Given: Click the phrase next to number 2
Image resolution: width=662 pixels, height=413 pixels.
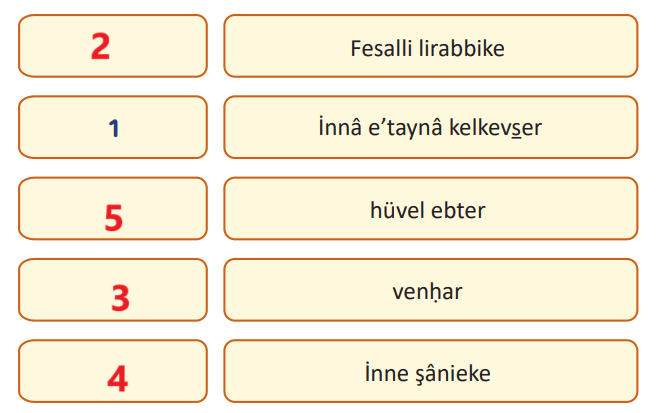Looking at the screenshot, I should click(x=430, y=46).
